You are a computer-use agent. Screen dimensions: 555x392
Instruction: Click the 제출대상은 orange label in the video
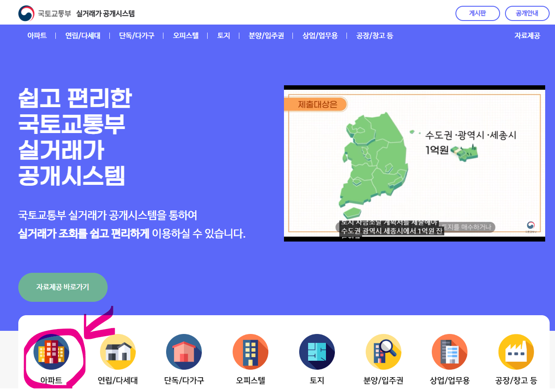click(315, 105)
